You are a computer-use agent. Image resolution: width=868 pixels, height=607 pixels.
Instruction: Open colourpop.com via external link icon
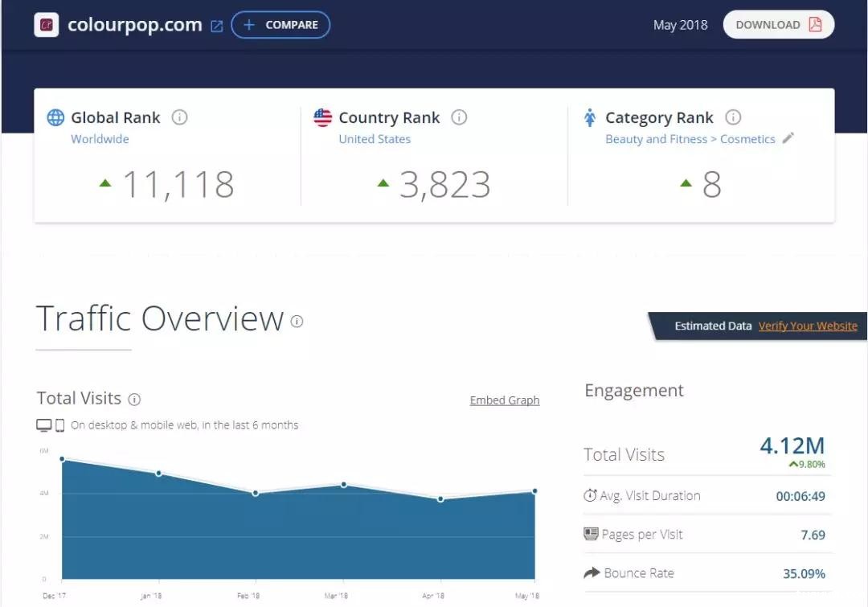point(216,26)
